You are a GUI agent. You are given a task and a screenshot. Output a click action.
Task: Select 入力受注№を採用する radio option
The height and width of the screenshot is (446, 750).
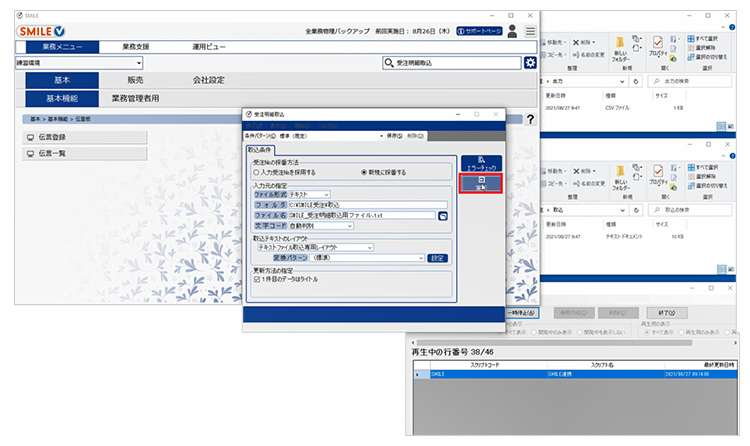click(257, 172)
